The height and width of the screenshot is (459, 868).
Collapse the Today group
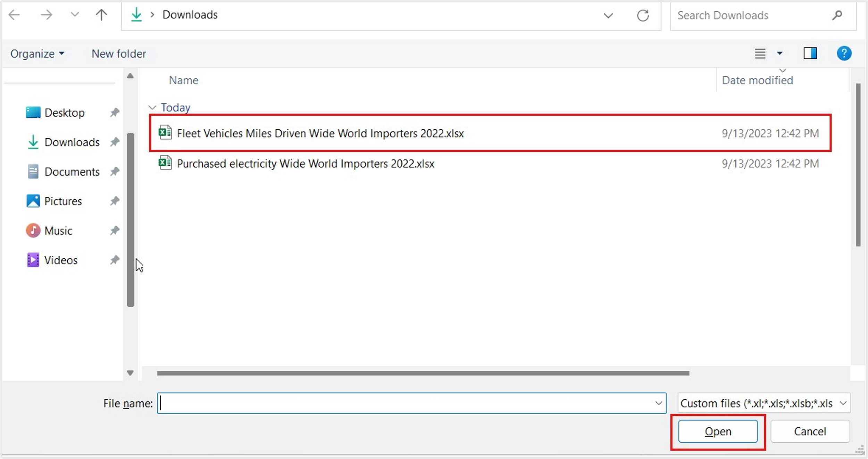click(152, 107)
